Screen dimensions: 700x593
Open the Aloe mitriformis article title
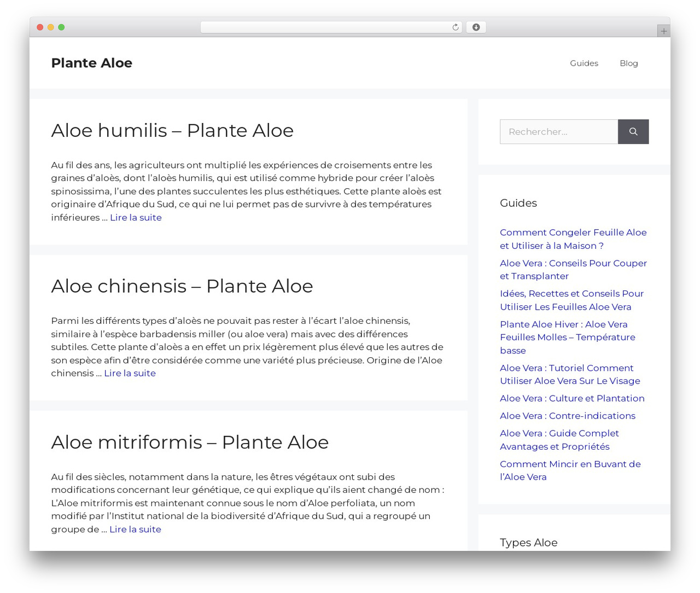pyautogui.click(x=190, y=442)
